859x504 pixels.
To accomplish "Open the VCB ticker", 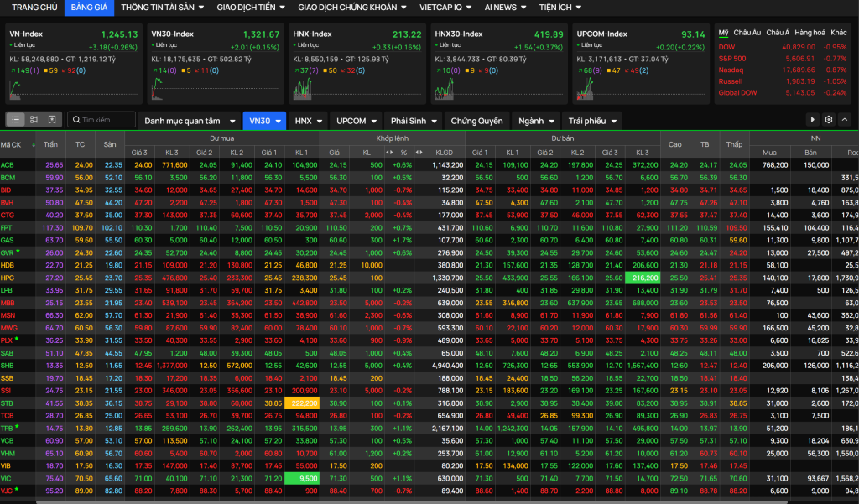I will coord(7,440).
